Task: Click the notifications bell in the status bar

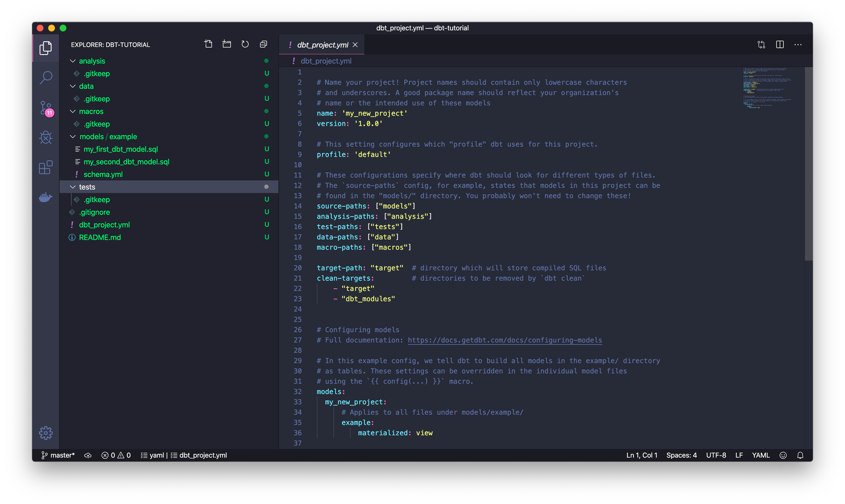Action: pyautogui.click(x=801, y=455)
